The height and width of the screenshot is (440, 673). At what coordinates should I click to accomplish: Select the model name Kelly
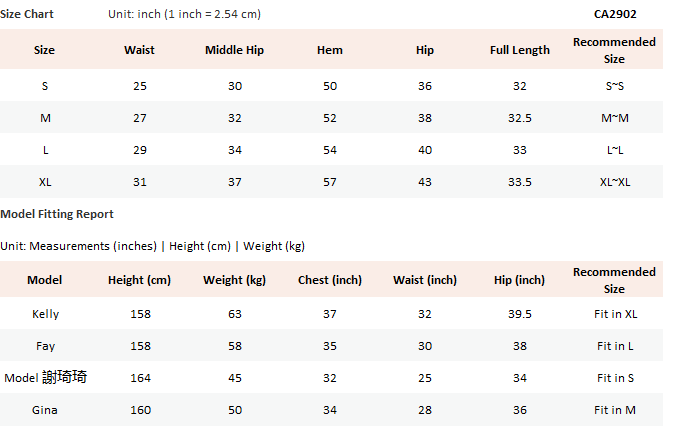click(x=45, y=314)
